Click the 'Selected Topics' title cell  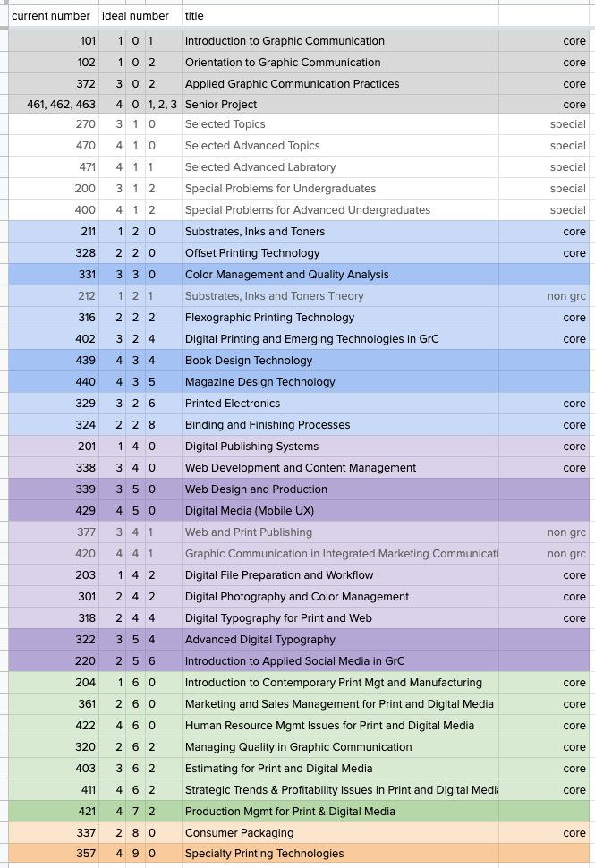click(x=340, y=124)
